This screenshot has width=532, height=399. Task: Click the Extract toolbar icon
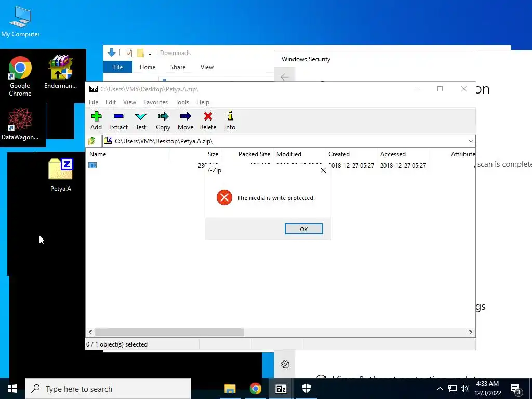(118, 121)
